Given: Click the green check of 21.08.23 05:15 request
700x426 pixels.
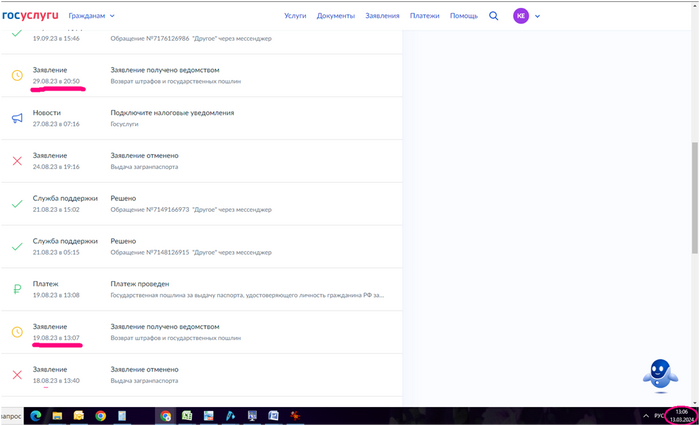Looking at the screenshot, I should (17, 246).
